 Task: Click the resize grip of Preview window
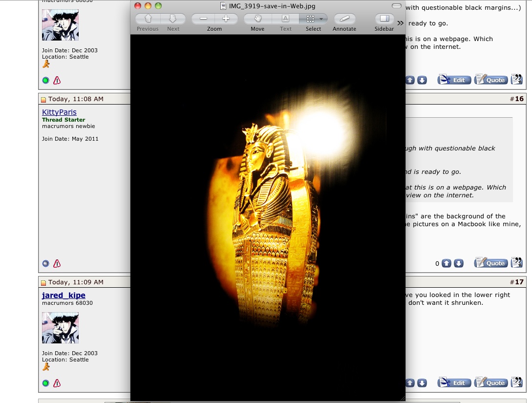(x=403, y=398)
